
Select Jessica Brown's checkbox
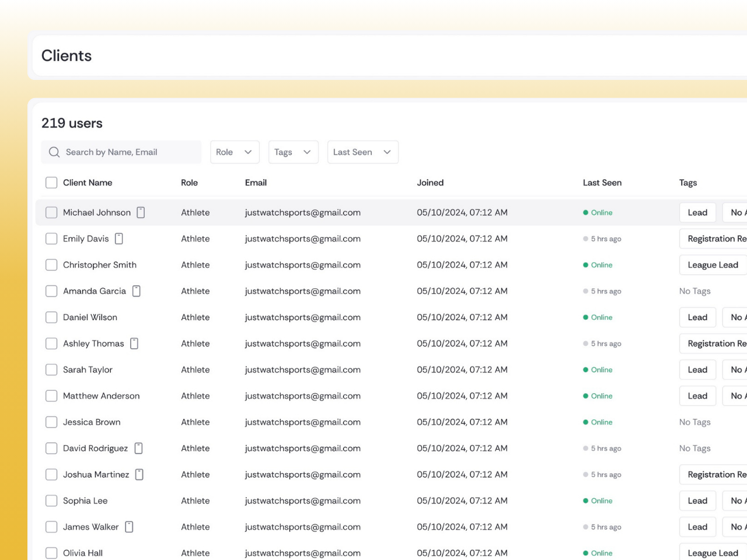pyautogui.click(x=51, y=422)
